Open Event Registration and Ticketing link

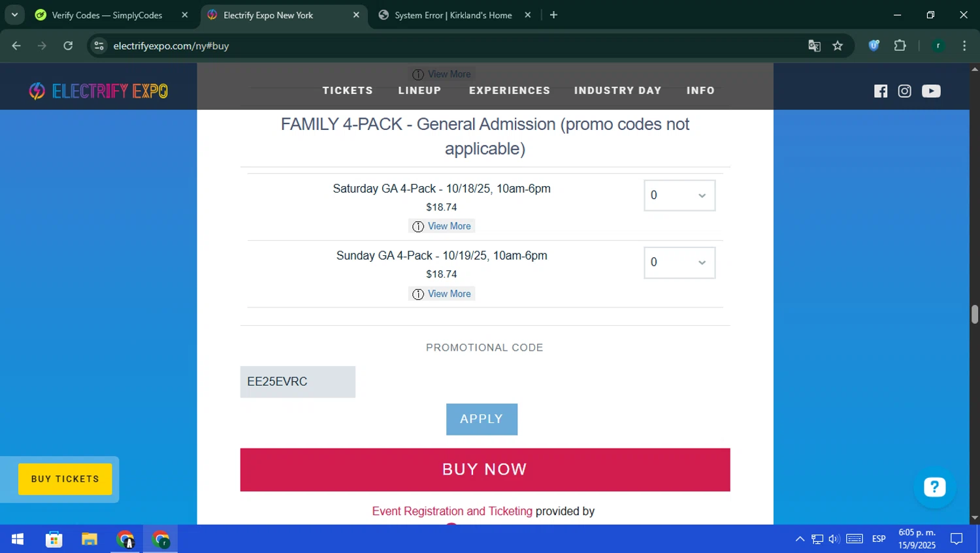pyautogui.click(x=452, y=511)
